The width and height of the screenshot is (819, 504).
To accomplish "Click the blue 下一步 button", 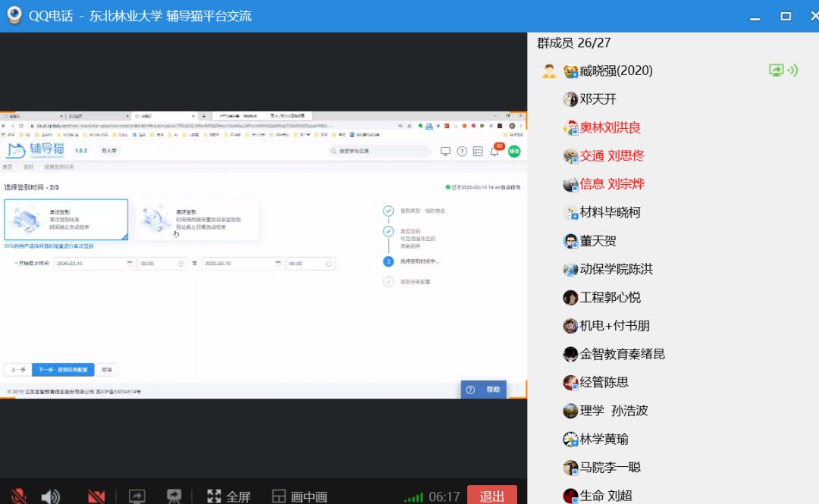I will click(x=63, y=370).
